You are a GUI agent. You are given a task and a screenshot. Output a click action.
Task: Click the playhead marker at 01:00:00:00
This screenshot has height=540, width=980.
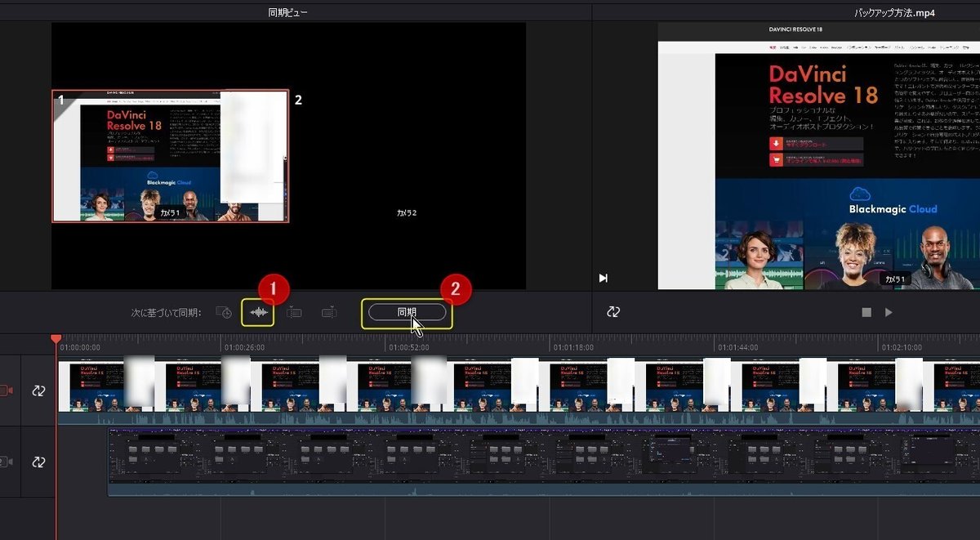pyautogui.click(x=56, y=338)
